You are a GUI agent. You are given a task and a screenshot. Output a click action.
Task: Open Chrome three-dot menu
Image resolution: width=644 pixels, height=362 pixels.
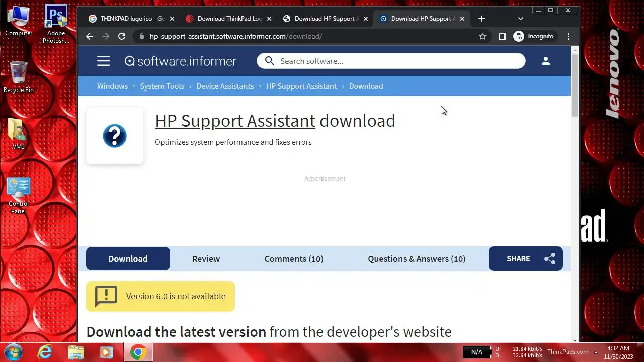[x=569, y=36]
